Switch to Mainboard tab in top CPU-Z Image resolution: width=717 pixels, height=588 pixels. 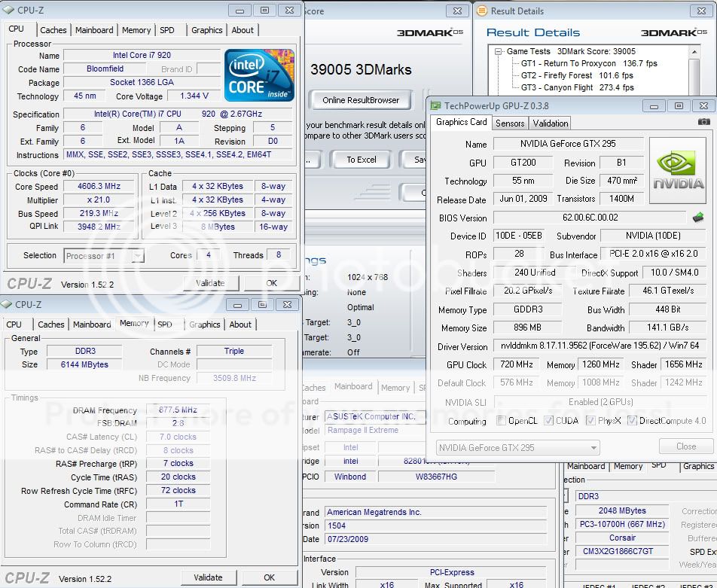pyautogui.click(x=94, y=30)
